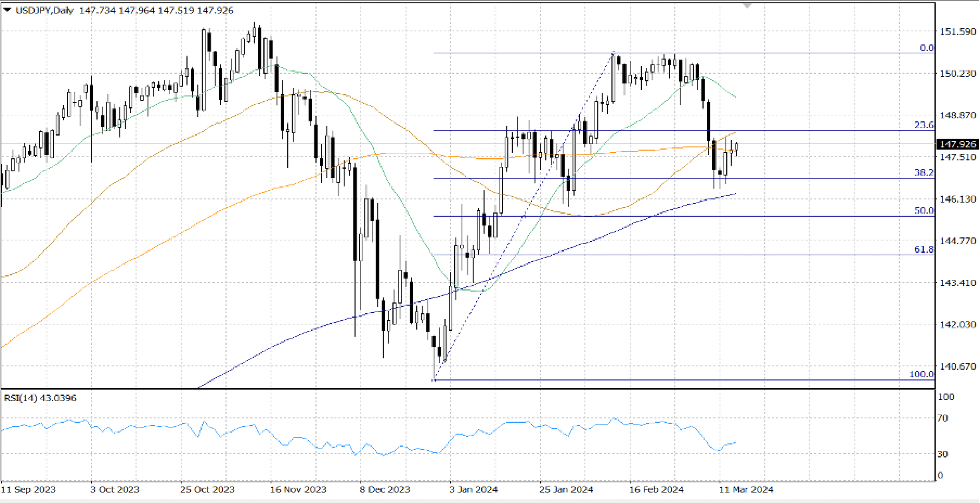
Task: Select the 23.6 Fibonacci level label
Action: (x=924, y=125)
